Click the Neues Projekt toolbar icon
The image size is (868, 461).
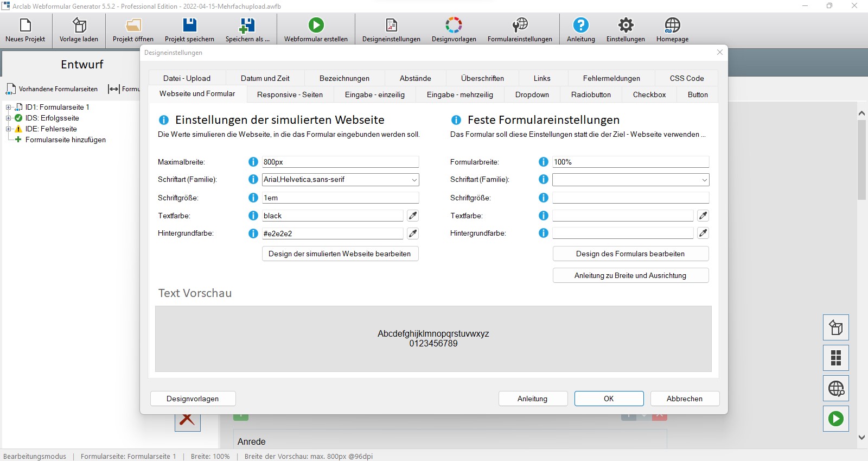[25, 26]
